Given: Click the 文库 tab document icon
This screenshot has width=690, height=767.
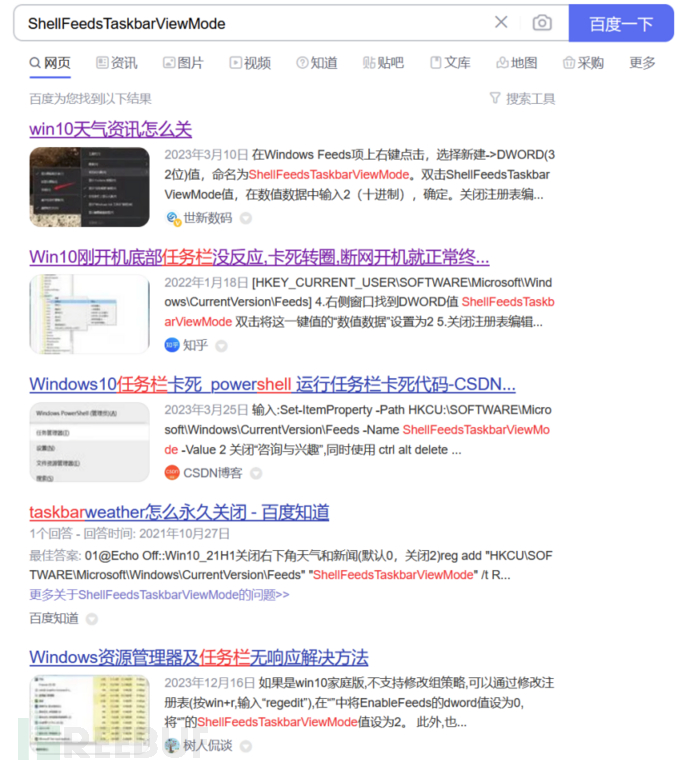Looking at the screenshot, I should 435,62.
